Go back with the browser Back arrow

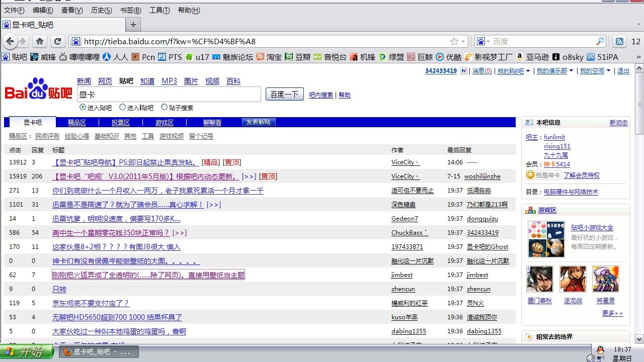tap(10, 41)
